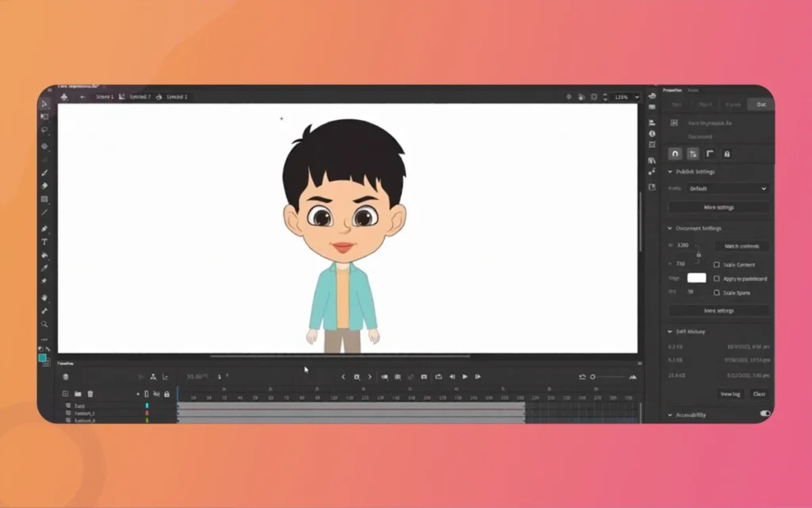Open the Stage color swatch
812x508 pixels.
[x=697, y=278]
